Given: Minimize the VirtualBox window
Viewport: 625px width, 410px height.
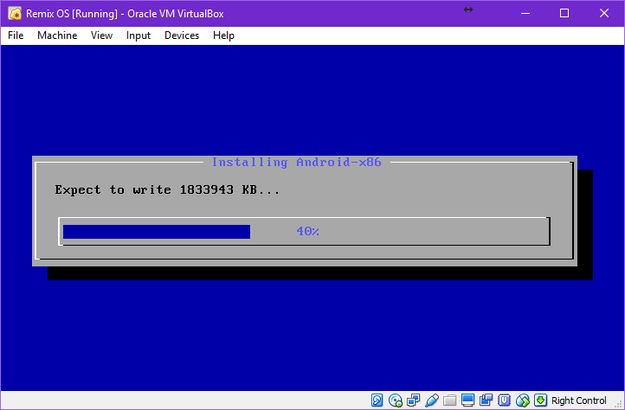Looking at the screenshot, I should click(525, 13).
